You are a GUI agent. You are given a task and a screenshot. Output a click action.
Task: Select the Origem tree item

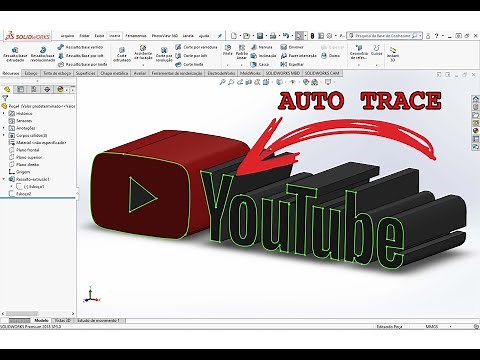click(x=19, y=172)
